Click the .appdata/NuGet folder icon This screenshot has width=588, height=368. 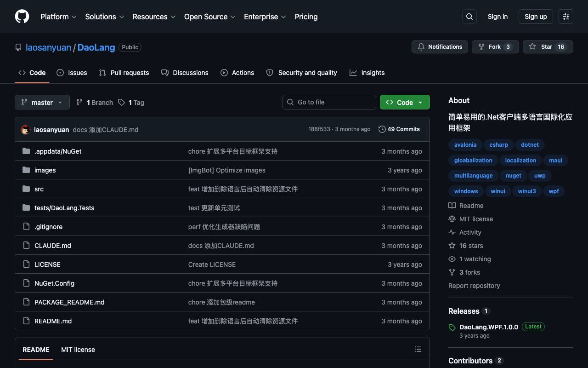26,151
